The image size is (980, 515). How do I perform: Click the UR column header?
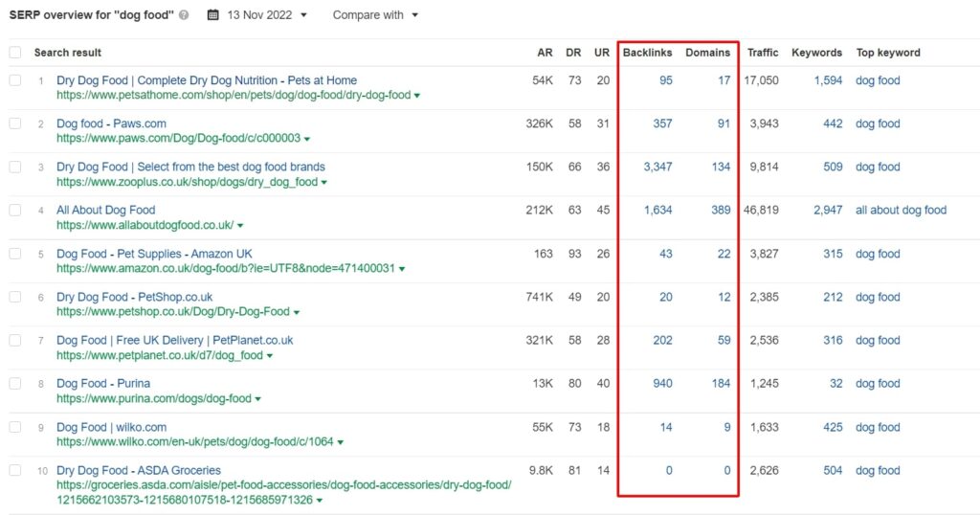(x=602, y=53)
